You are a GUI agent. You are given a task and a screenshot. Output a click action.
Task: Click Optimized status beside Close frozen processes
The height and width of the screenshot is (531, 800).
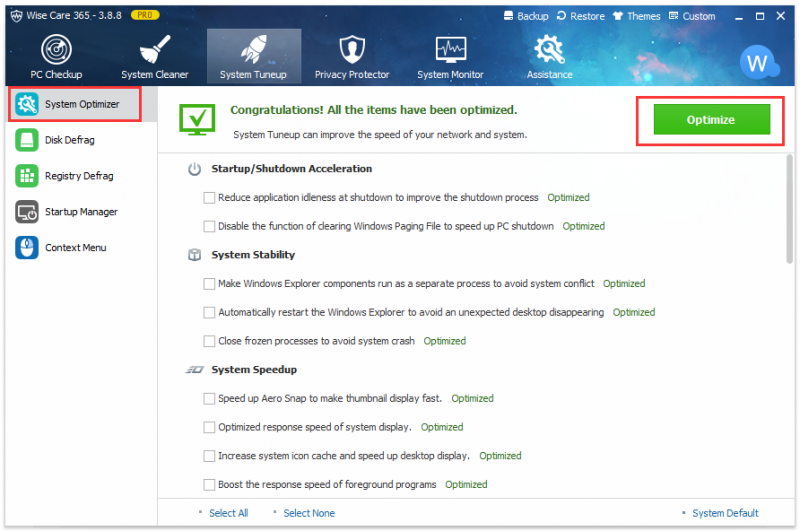point(444,341)
